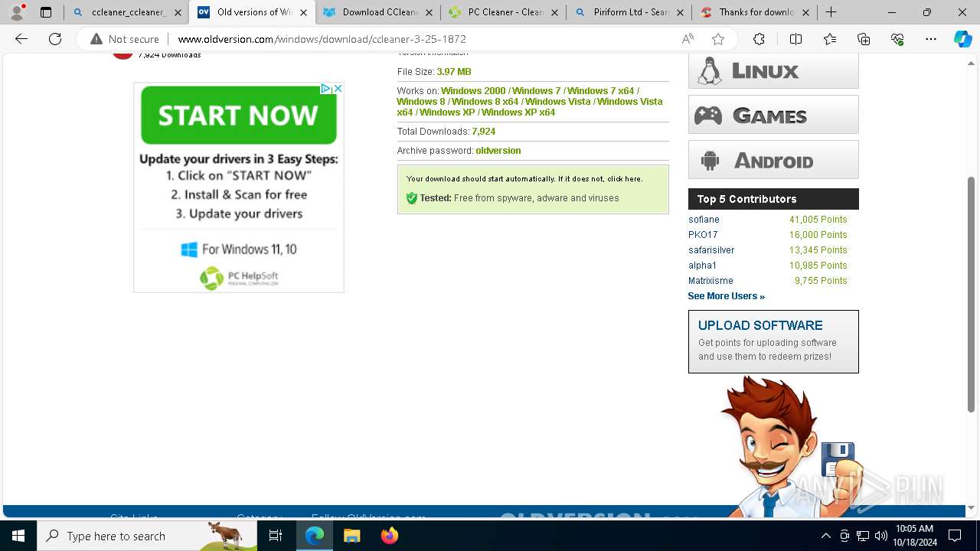Image resolution: width=980 pixels, height=551 pixels.
Task: Click the page vertical scrollbar thumb
Action: (x=972, y=294)
